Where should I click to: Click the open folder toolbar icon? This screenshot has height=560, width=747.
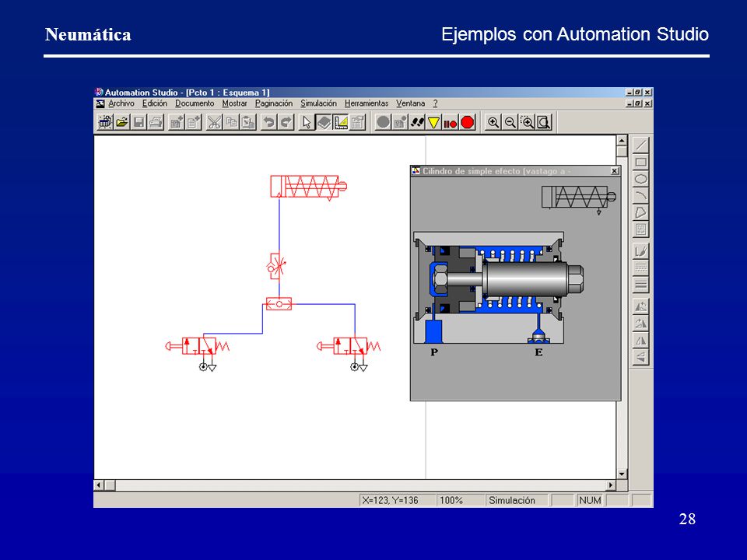click(x=122, y=123)
